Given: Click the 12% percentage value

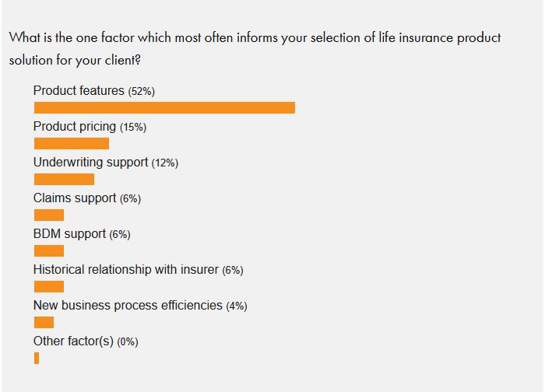Looking at the screenshot, I should point(165,163).
